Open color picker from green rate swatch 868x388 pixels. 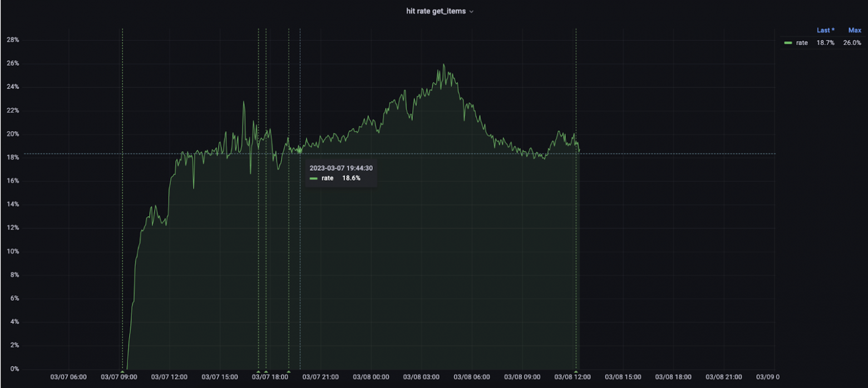point(788,43)
